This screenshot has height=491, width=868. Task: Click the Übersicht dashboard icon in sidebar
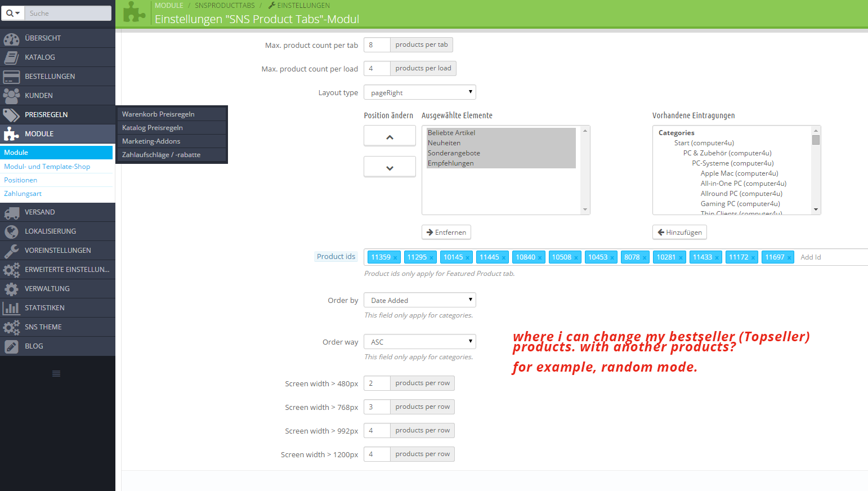tap(11, 38)
